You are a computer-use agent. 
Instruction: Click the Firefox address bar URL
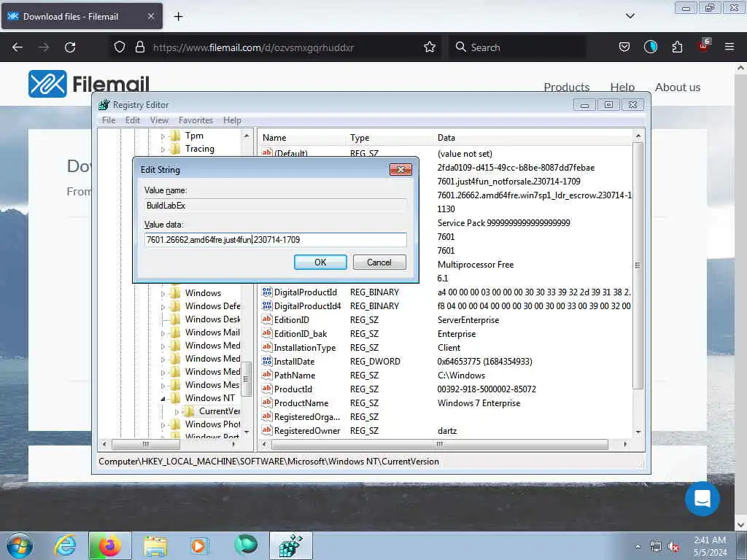253,47
